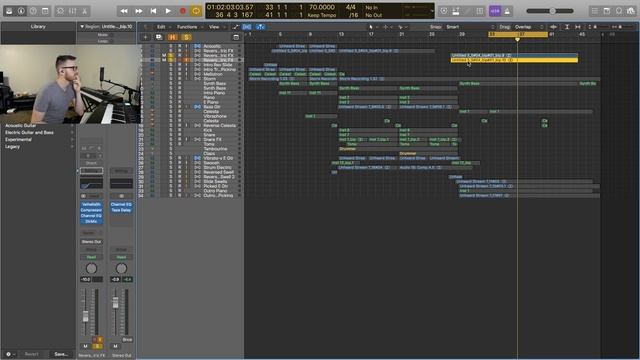Click the Rewind transport button
640x360 pixels.
click(x=124, y=11)
